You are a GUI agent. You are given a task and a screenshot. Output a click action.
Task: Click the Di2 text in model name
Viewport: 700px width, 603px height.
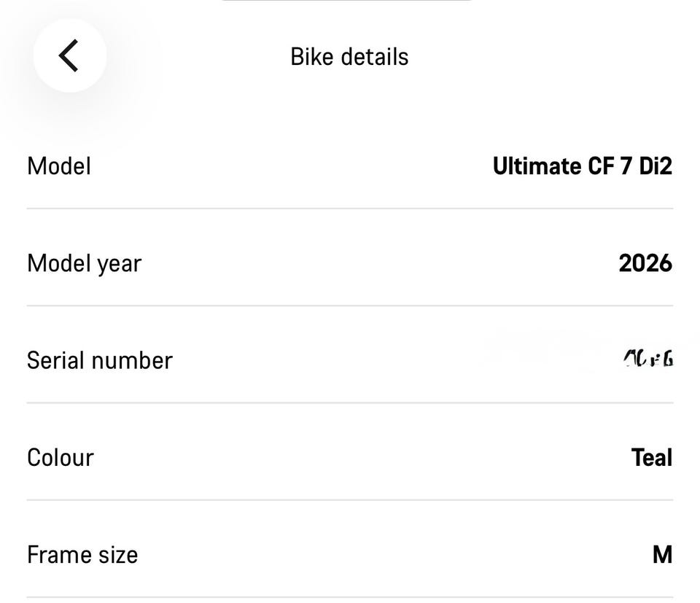656,166
